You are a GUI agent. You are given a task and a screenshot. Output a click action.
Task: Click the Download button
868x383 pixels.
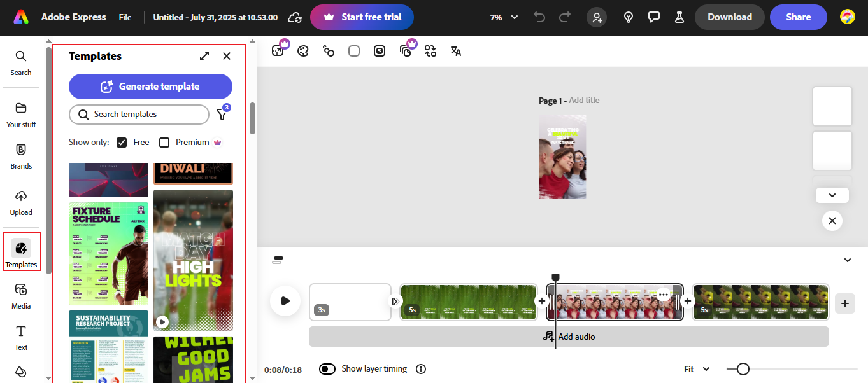pyautogui.click(x=730, y=17)
